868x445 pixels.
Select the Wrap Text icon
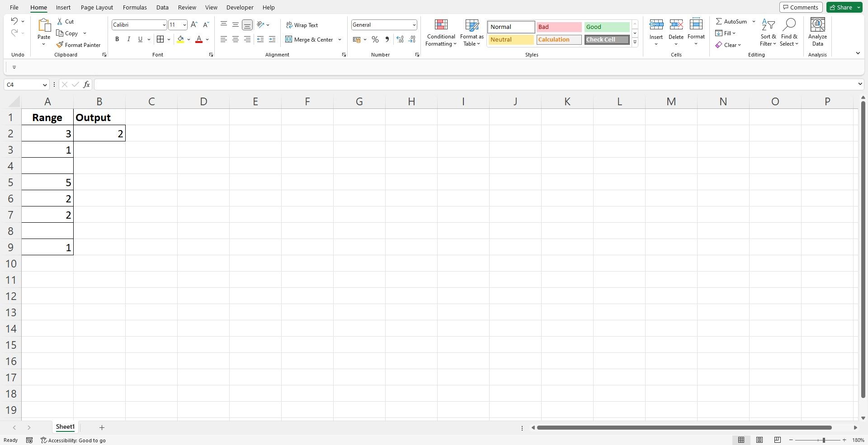tap(288, 25)
